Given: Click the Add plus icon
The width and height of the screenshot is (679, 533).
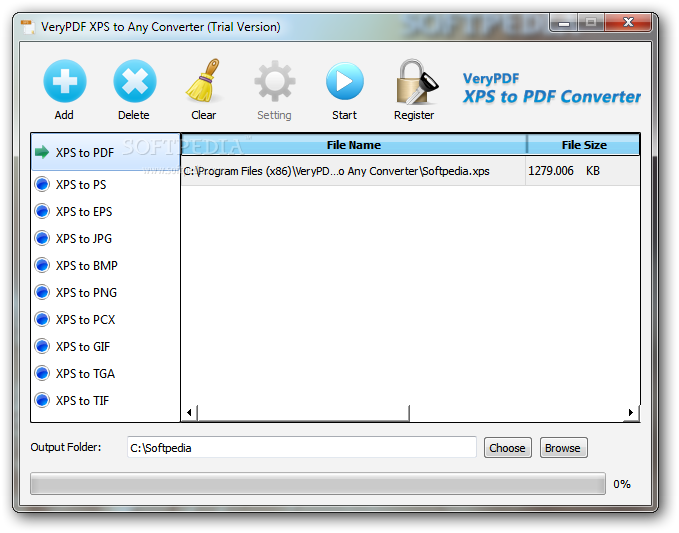Looking at the screenshot, I should (x=65, y=81).
